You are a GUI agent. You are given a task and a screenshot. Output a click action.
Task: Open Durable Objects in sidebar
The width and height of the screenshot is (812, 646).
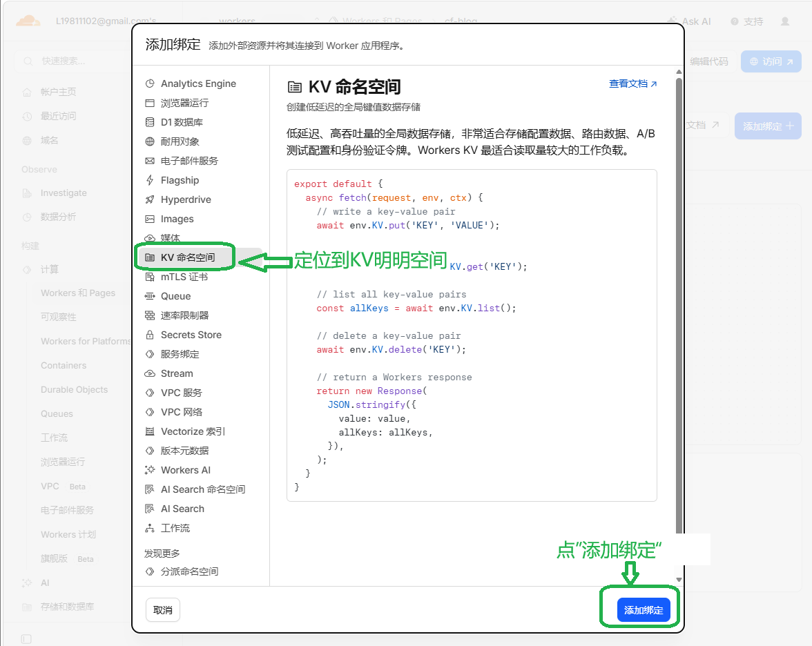click(74, 390)
